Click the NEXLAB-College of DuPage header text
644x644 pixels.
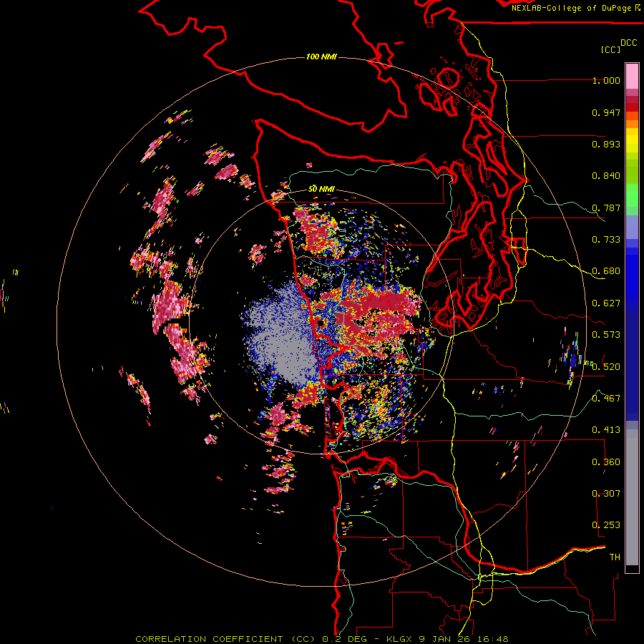(571, 8)
